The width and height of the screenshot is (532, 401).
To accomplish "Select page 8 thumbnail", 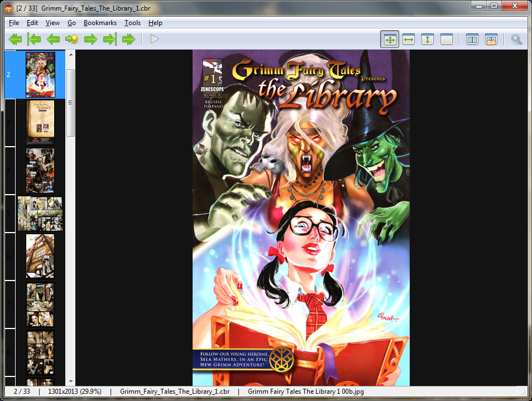I will (x=40, y=352).
